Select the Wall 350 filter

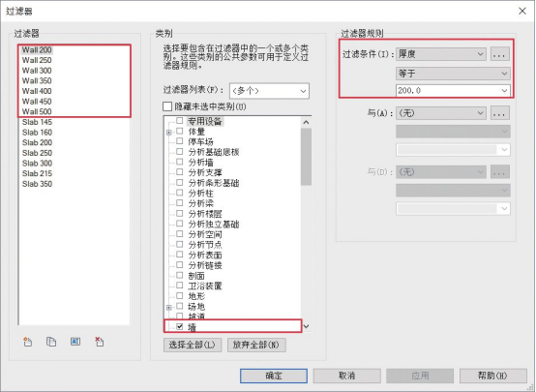coord(37,80)
